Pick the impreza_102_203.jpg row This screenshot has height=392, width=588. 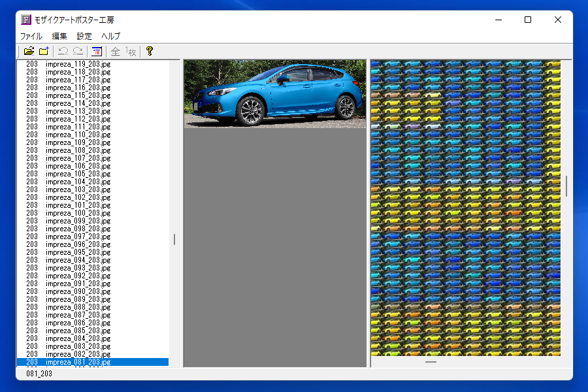pos(93,198)
